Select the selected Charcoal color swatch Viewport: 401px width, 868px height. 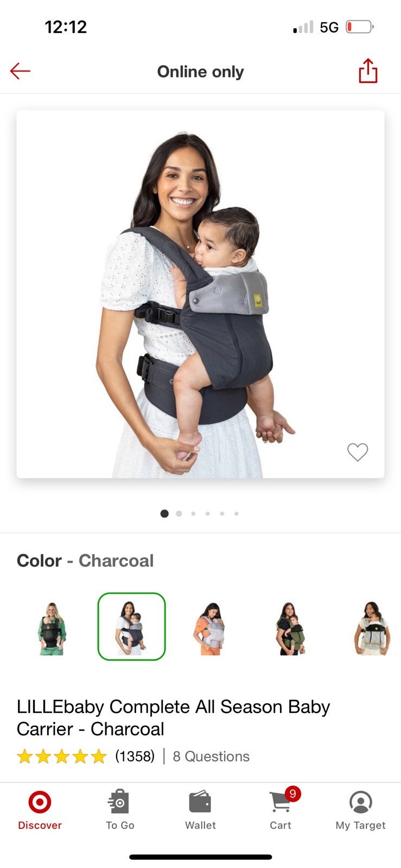point(131,627)
